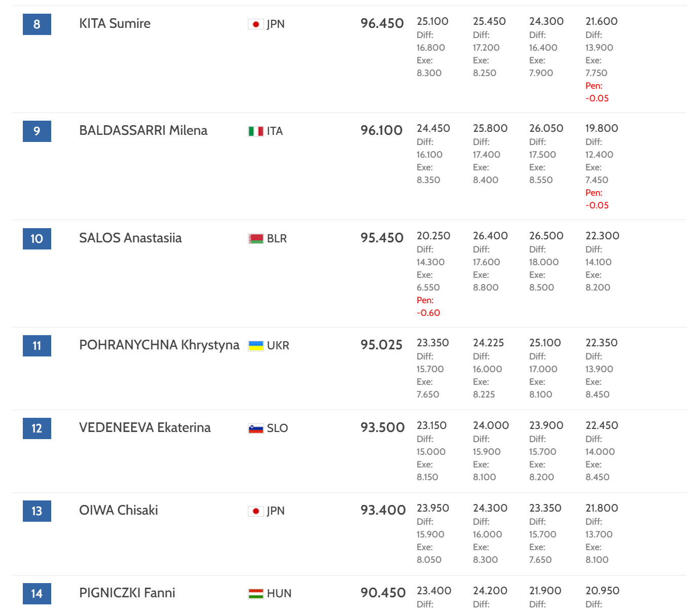
Task: Open athlete BALDASSARRI Milena's name
Action: coord(143,131)
